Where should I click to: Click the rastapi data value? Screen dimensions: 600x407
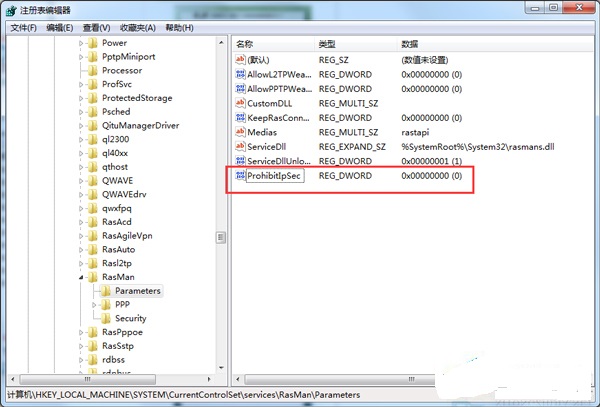pyautogui.click(x=415, y=132)
